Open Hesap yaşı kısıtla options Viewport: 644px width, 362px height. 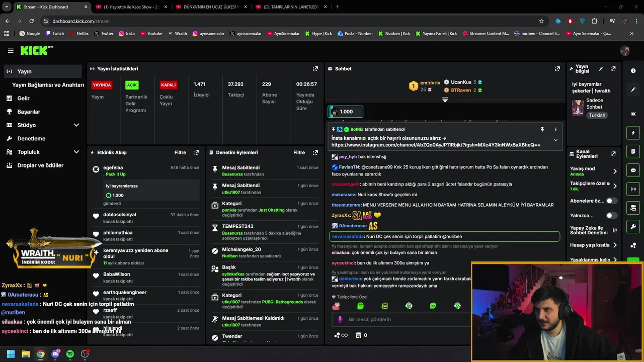click(x=614, y=245)
